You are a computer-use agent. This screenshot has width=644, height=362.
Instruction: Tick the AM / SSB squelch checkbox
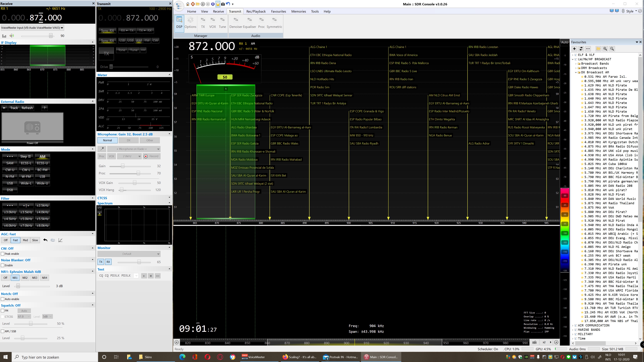coord(3,331)
